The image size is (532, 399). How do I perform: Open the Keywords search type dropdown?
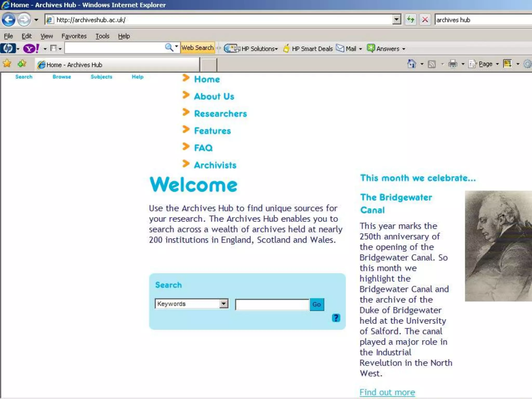click(223, 303)
